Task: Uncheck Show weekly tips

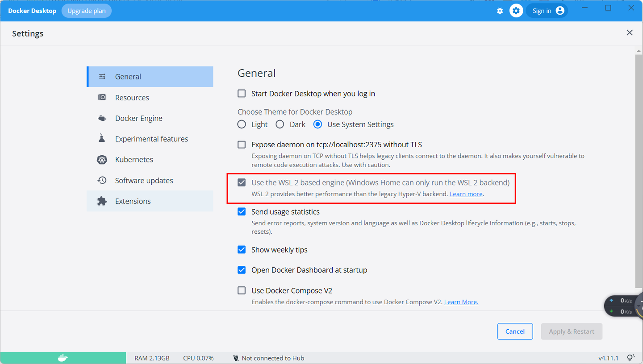Action: click(x=242, y=250)
